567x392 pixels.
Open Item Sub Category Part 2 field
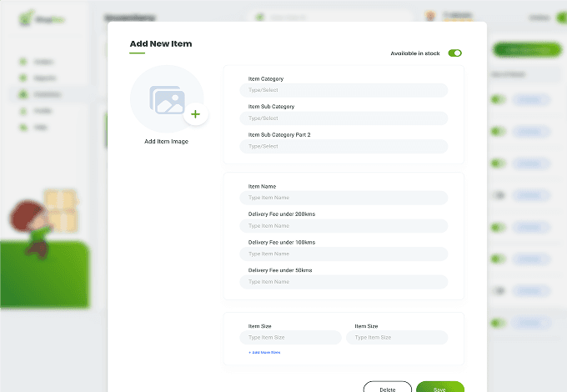(x=344, y=147)
